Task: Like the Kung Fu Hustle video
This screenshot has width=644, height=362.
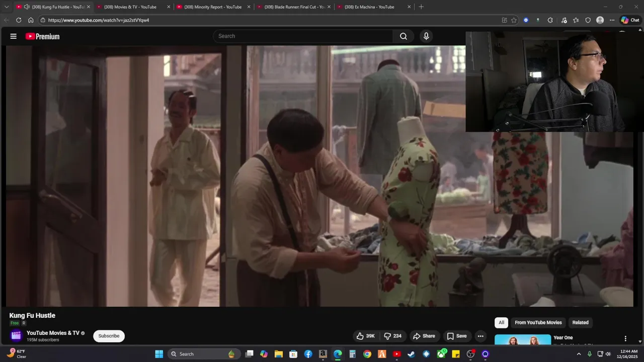Action: (366, 336)
